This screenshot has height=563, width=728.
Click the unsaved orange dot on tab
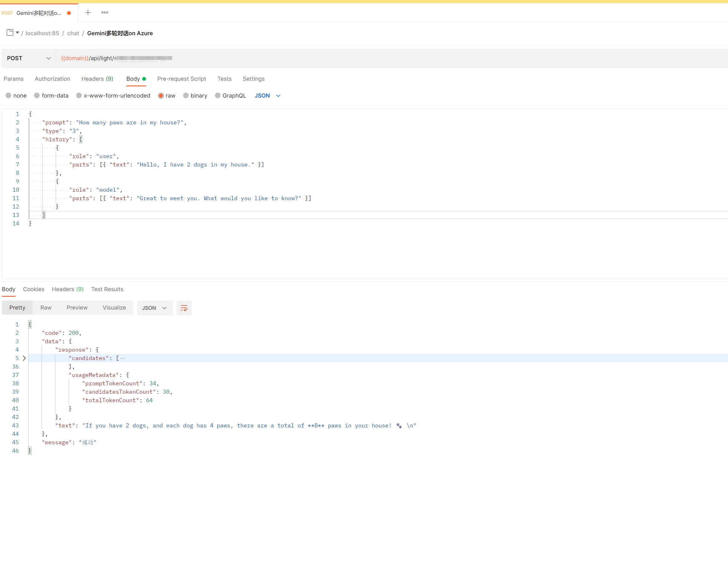[x=69, y=13]
